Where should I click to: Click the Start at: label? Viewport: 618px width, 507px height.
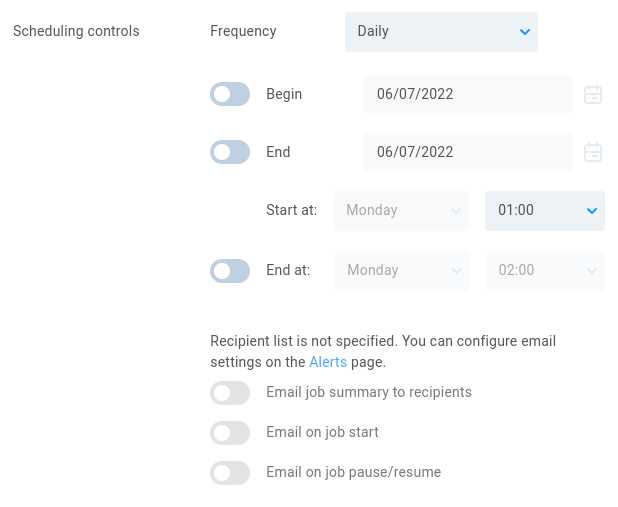pyautogui.click(x=292, y=210)
